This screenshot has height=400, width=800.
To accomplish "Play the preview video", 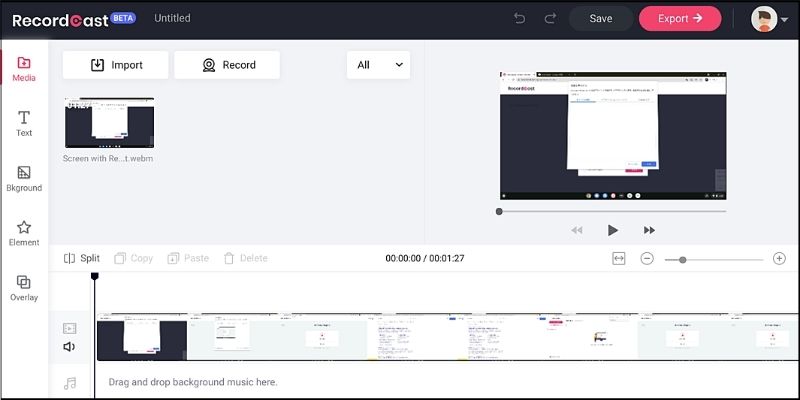I will 613,230.
